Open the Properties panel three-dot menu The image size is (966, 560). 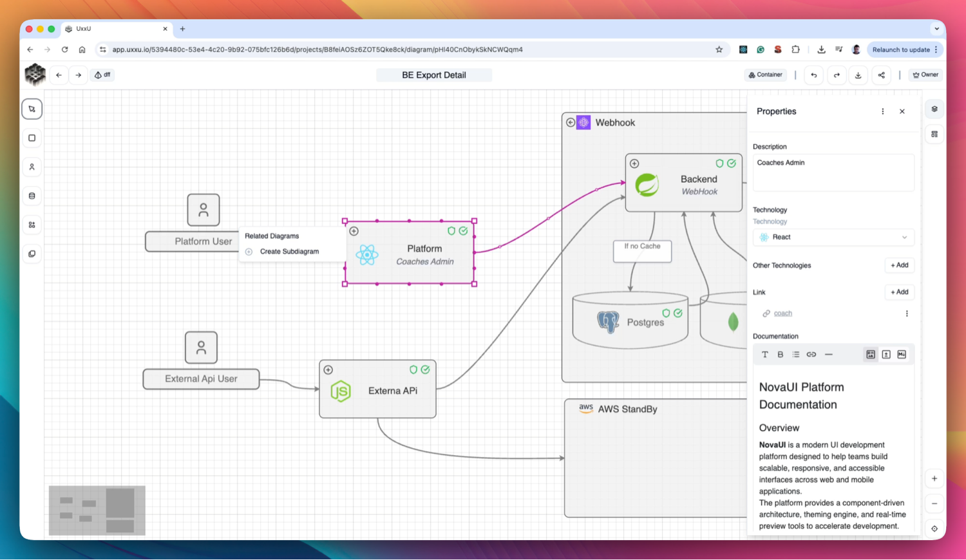(883, 111)
